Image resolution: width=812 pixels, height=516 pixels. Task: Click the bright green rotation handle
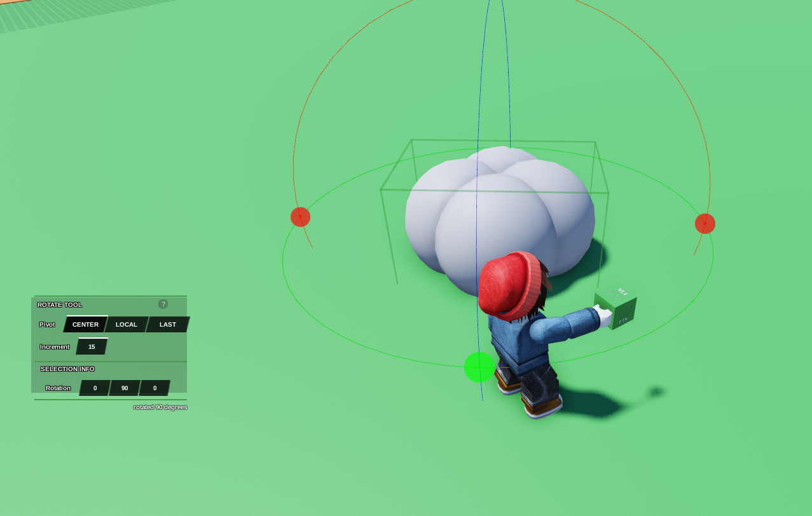click(x=479, y=367)
